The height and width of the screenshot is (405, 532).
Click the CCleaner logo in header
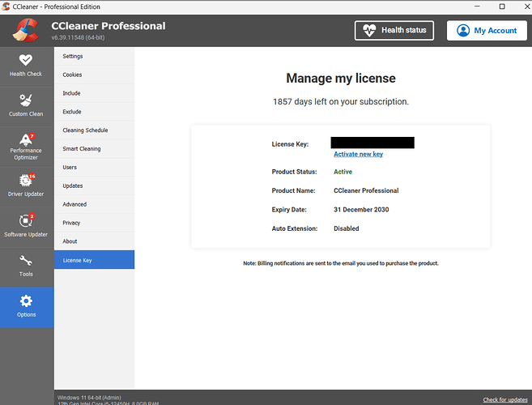tap(24, 31)
